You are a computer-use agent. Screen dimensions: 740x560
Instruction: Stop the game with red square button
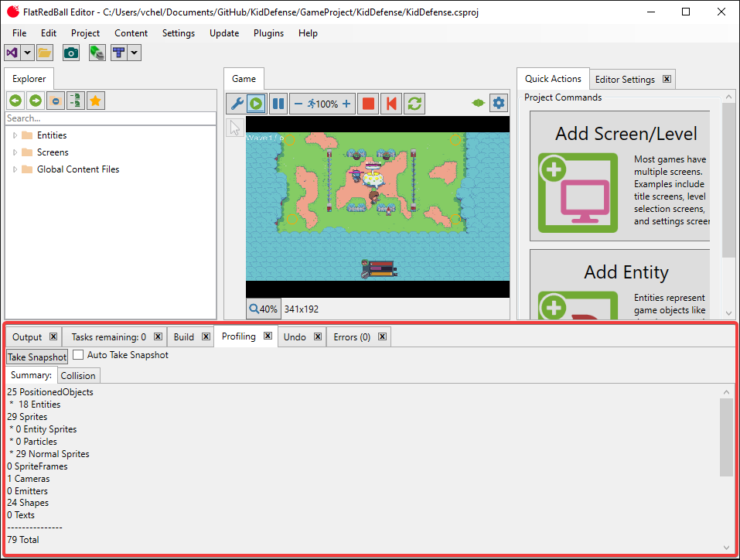369,104
